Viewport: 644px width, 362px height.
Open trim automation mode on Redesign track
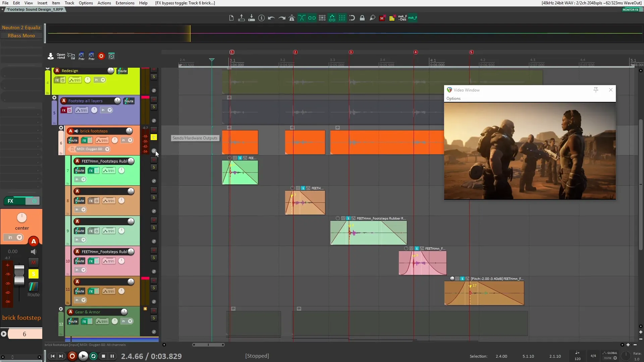pyautogui.click(x=75, y=80)
